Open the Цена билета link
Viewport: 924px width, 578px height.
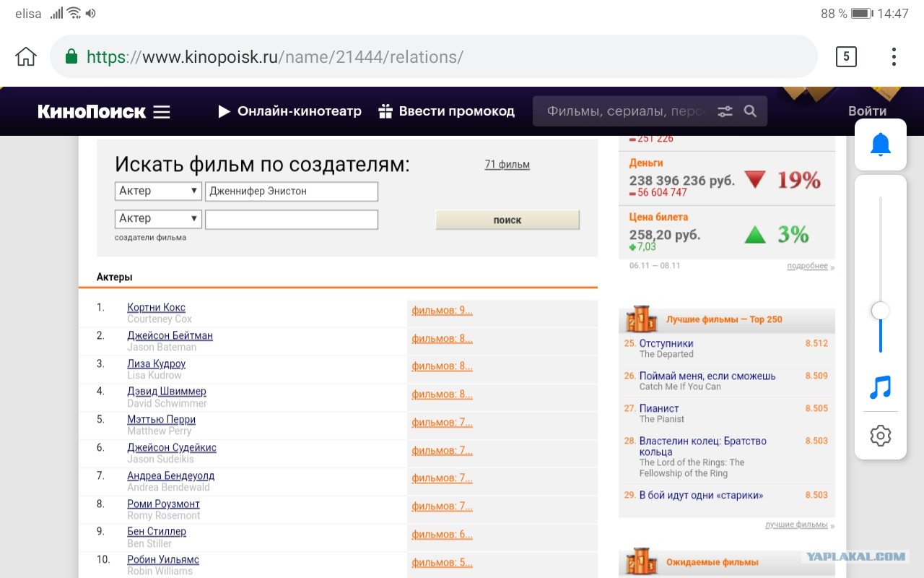point(658,217)
